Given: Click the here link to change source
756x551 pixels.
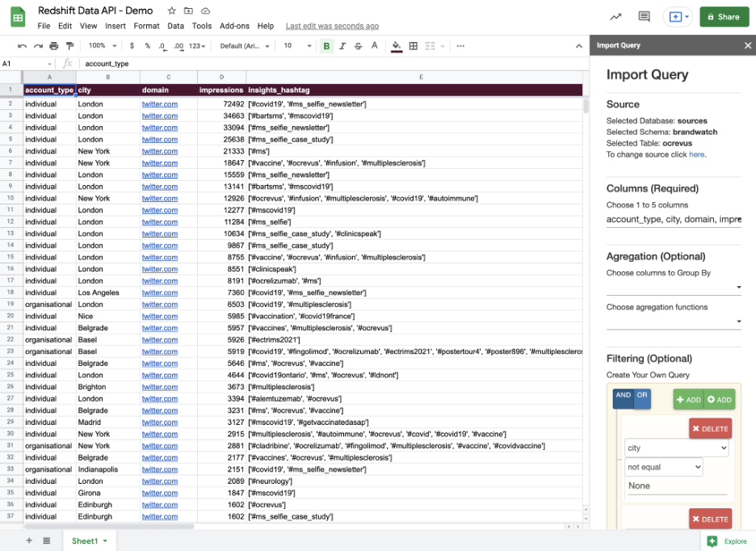Looking at the screenshot, I should (696, 154).
